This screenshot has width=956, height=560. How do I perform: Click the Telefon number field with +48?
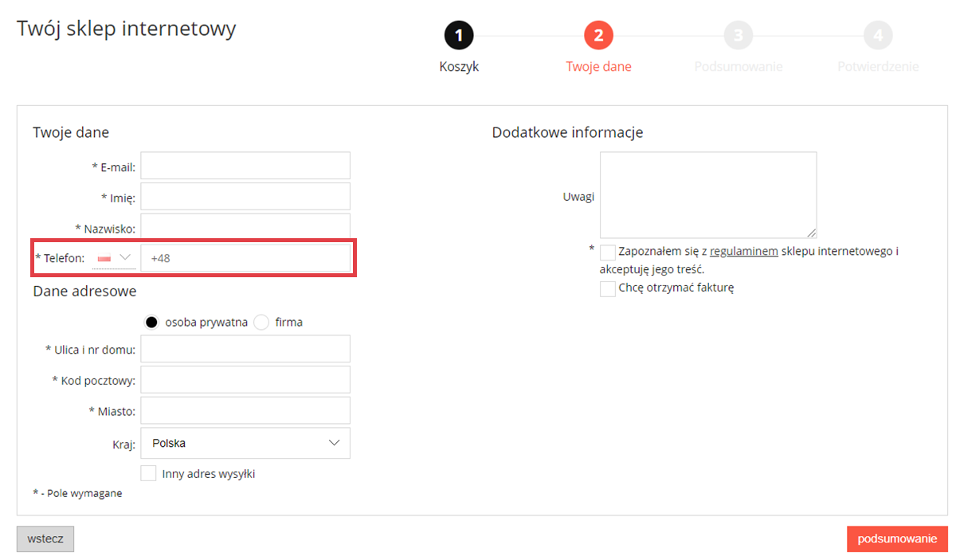pos(245,258)
